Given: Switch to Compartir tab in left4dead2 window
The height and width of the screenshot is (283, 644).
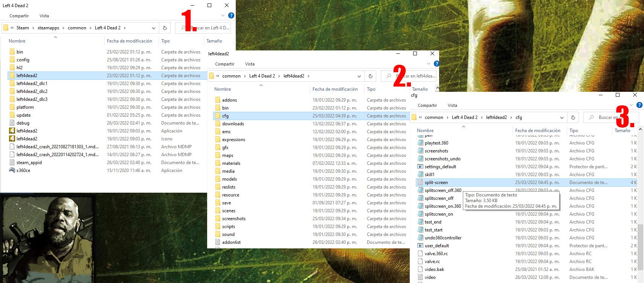Looking at the screenshot, I should pyautogui.click(x=225, y=64).
